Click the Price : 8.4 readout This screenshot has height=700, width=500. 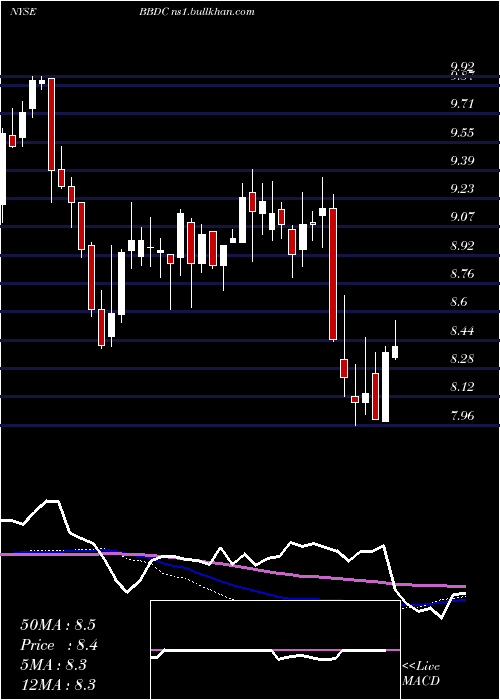click(x=58, y=645)
